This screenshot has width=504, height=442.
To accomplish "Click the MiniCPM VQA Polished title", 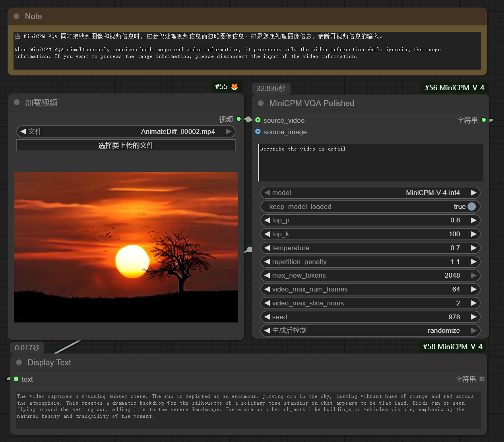I will tap(312, 103).
